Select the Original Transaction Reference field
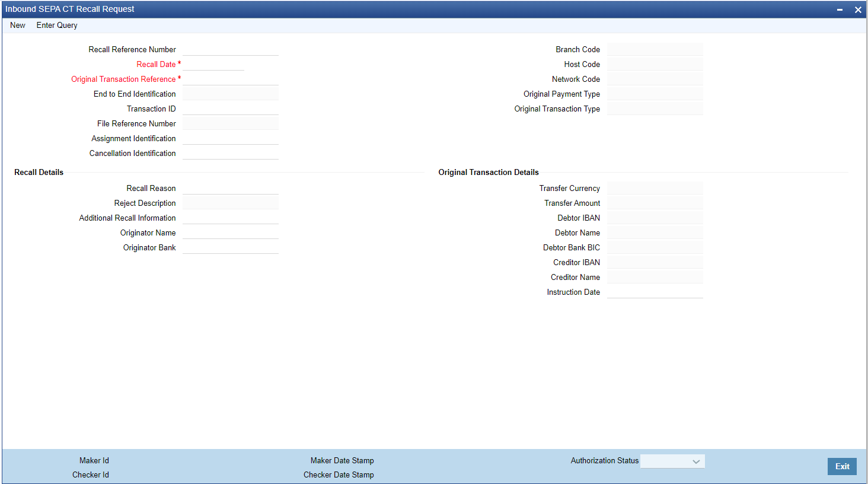The image size is (868, 484). pos(231,79)
